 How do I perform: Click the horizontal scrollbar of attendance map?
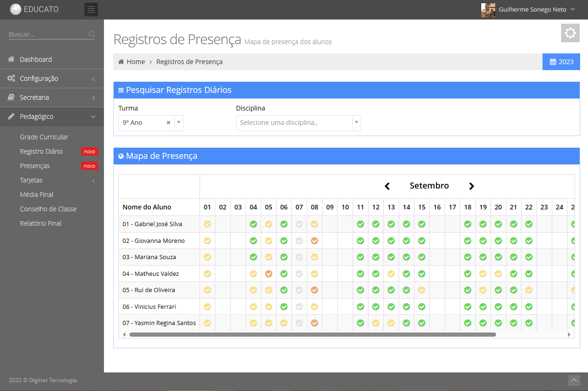click(x=312, y=334)
